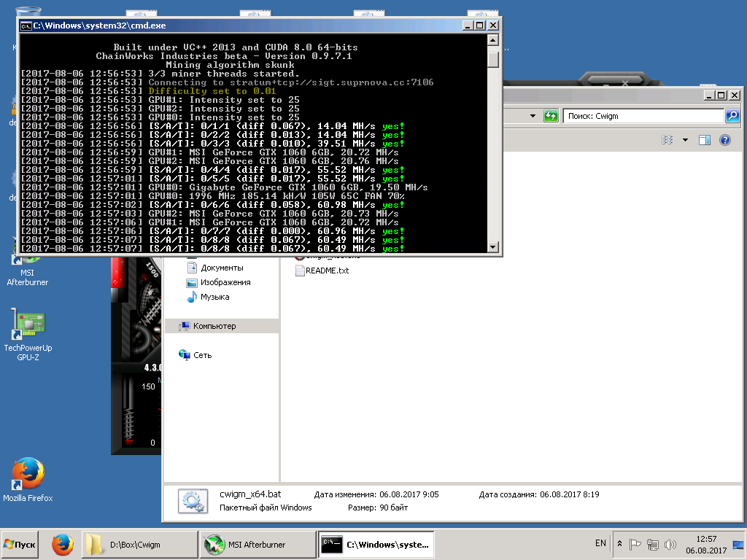Show hidden tray icons with the arrow

tap(619, 544)
